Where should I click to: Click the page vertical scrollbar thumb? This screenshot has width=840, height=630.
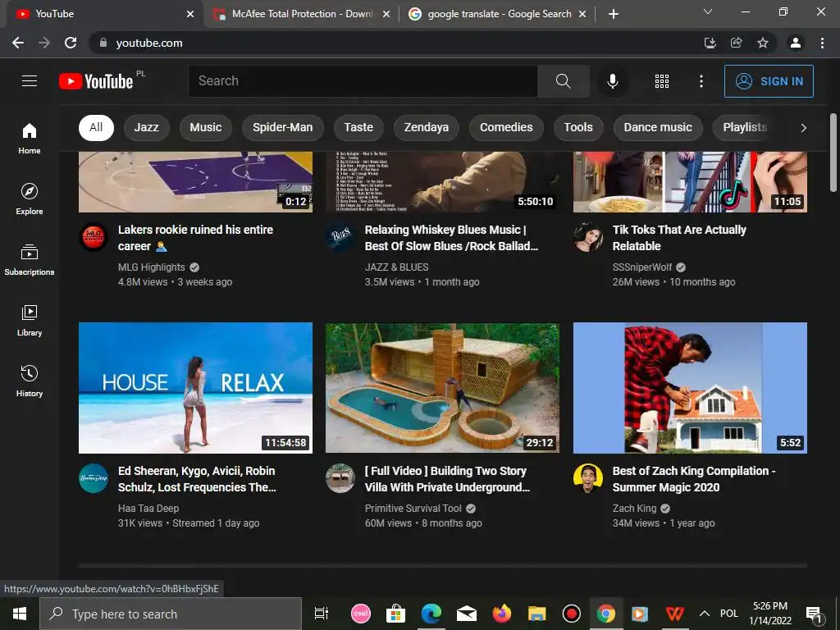coord(833,153)
